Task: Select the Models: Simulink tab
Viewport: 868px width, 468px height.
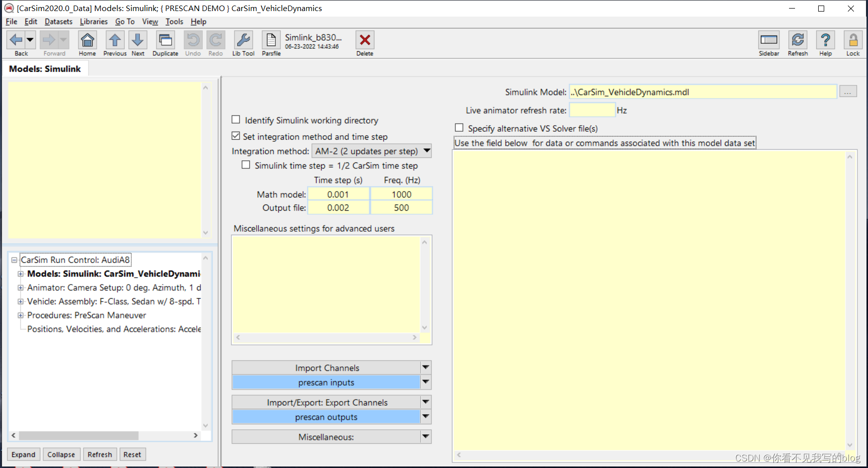Action: 45,69
